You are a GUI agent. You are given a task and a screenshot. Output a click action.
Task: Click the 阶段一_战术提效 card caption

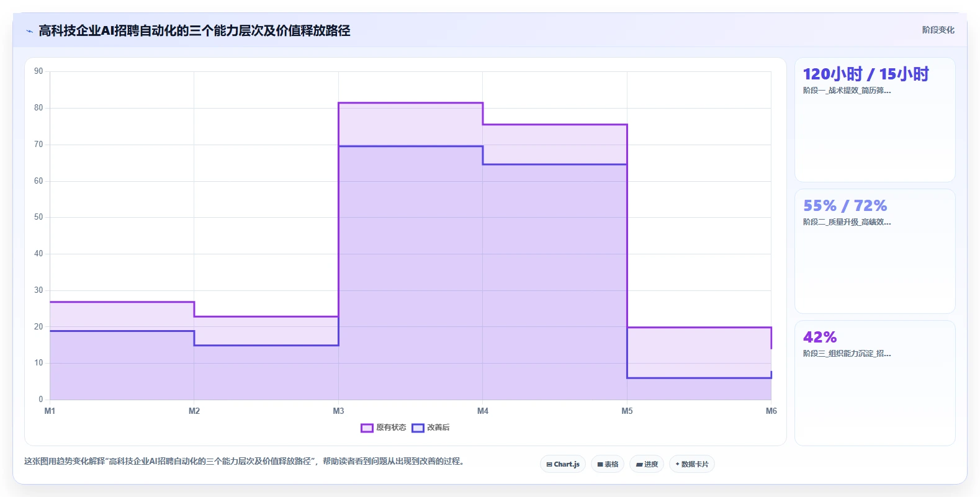tap(847, 91)
